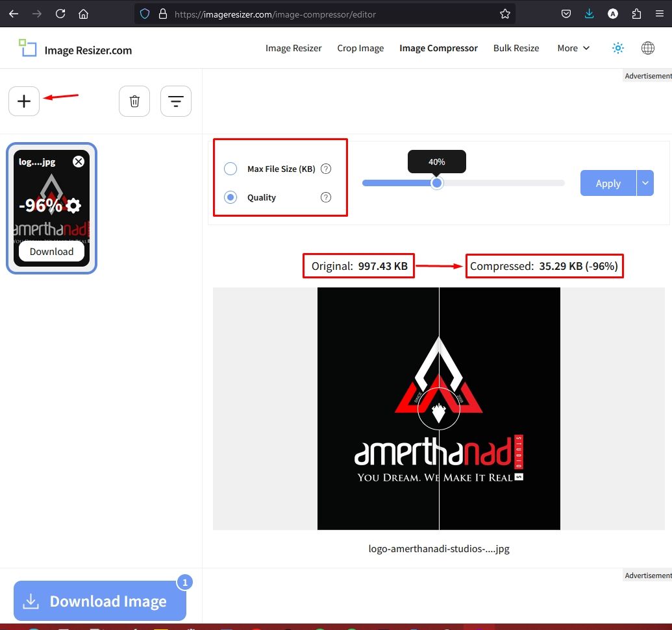
Task: Open the tracking protection shield icon
Action: pos(145,14)
